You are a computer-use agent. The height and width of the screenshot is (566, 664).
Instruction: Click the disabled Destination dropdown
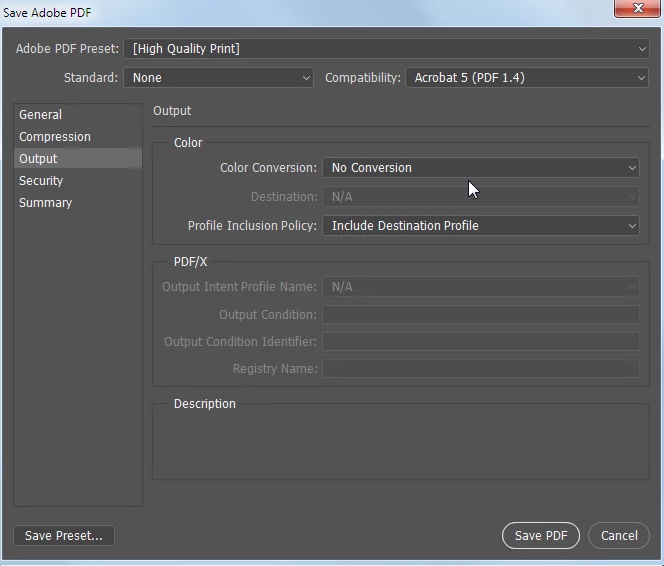tap(481, 197)
